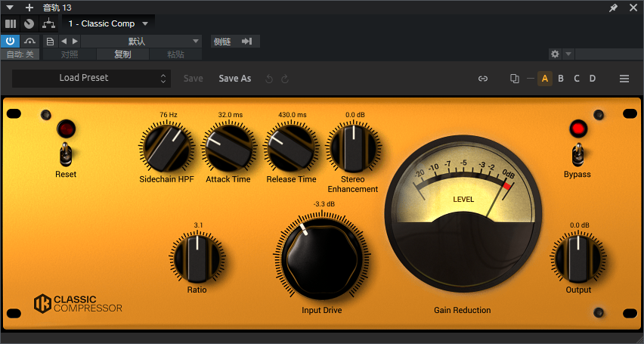The image size is (644, 344).
Task: Click the 粘贴 paste button
Action: tap(176, 54)
